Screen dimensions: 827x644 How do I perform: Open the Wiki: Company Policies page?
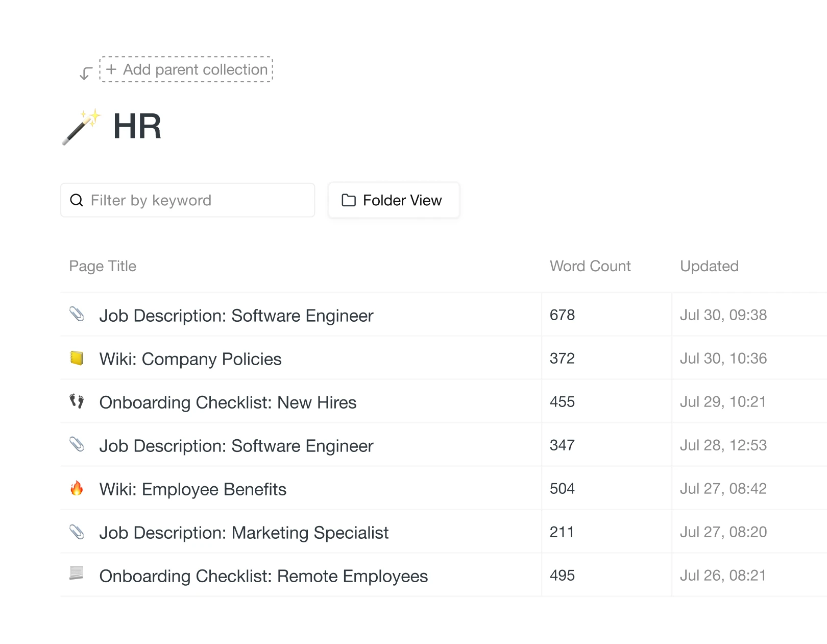click(x=190, y=359)
